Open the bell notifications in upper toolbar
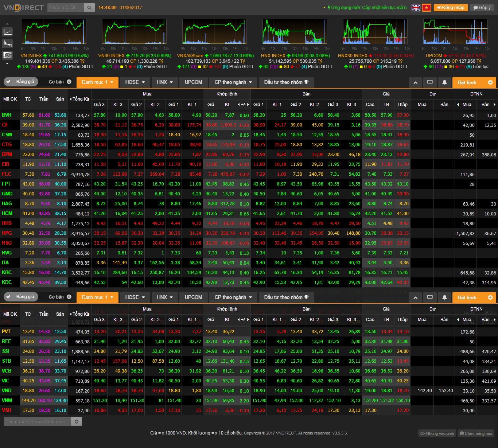 [x=444, y=82]
